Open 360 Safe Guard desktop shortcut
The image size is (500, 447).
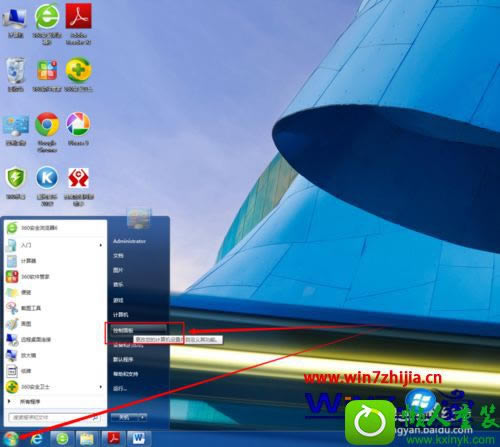pyautogui.click(x=78, y=75)
